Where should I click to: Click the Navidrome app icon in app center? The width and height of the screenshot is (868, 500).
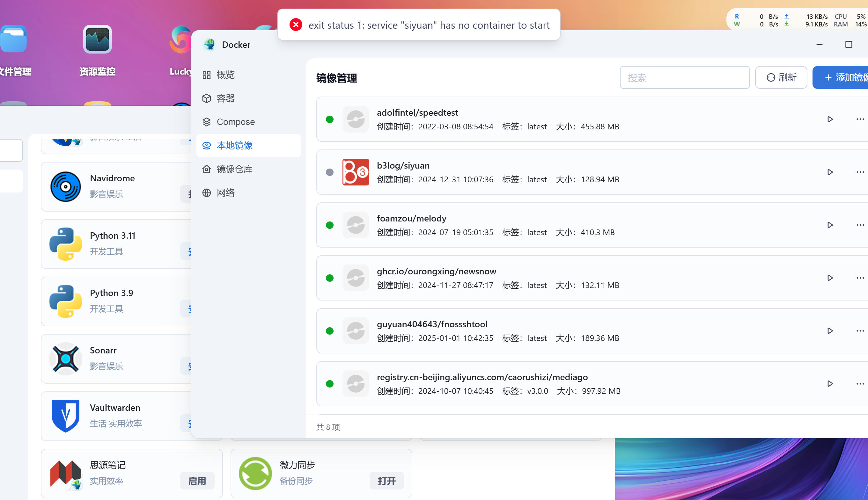(65, 187)
